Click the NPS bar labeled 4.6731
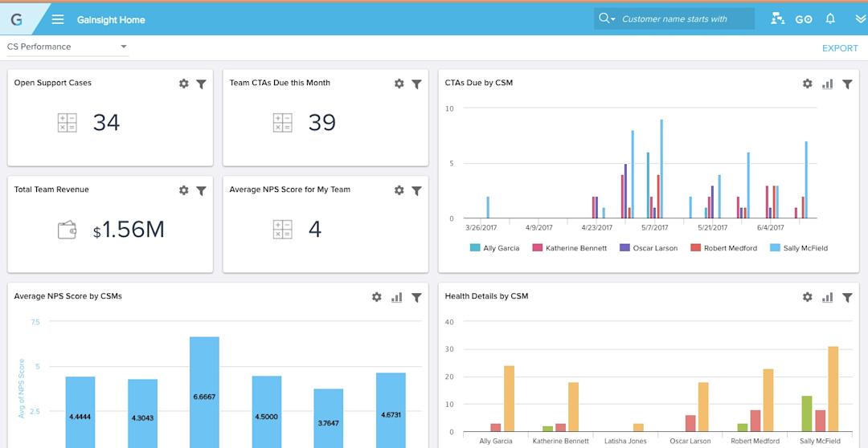 [x=391, y=410]
